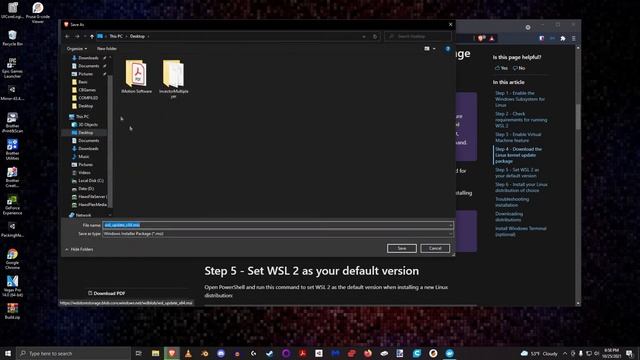Go back in the Save As dialog

coord(67,36)
